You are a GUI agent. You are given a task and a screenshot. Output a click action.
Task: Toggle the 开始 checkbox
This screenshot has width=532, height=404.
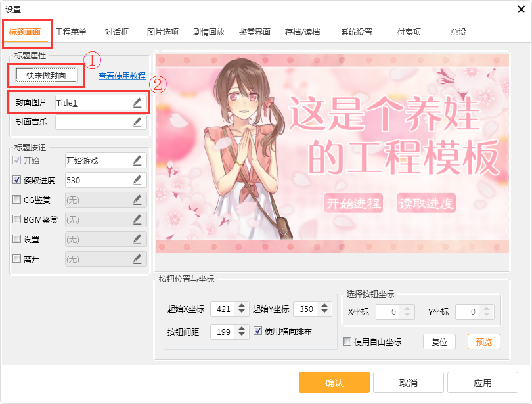[16, 160]
